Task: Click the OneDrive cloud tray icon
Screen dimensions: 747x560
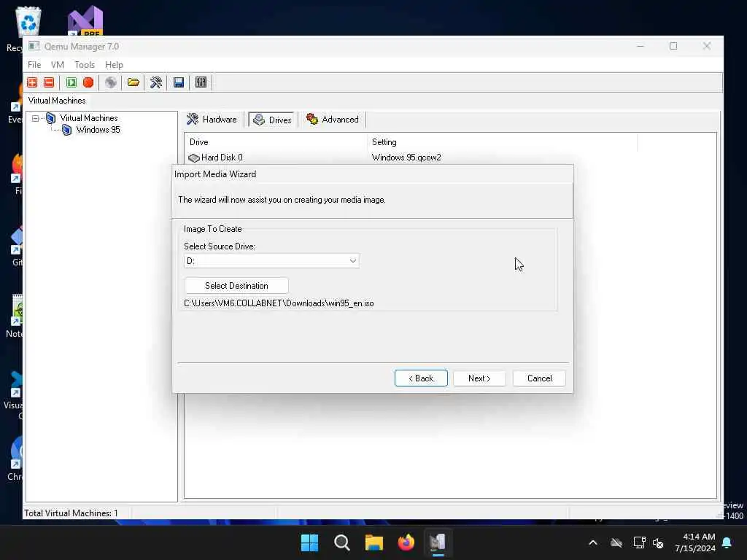Action: 616,542
